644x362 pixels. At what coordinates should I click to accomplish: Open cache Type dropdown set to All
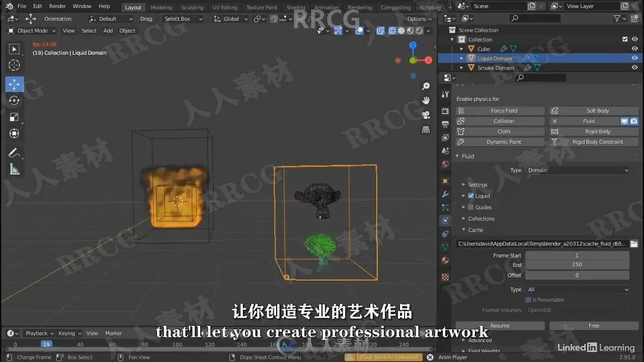point(578,290)
